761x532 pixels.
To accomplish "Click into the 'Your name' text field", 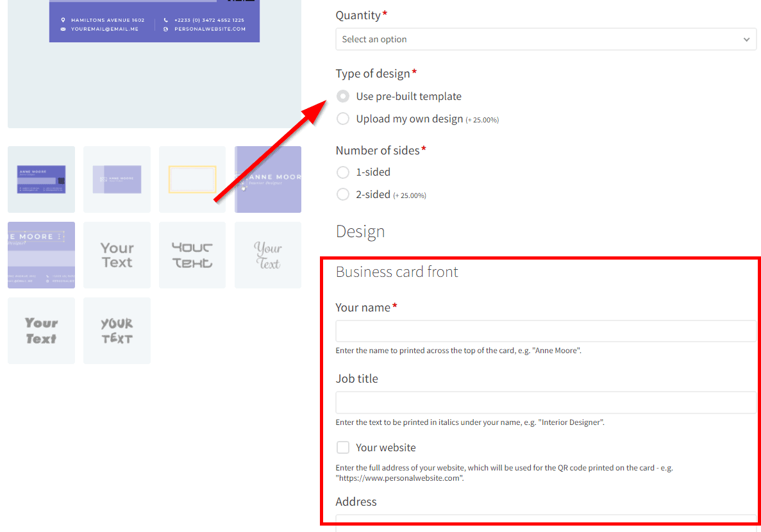I will pyautogui.click(x=545, y=331).
